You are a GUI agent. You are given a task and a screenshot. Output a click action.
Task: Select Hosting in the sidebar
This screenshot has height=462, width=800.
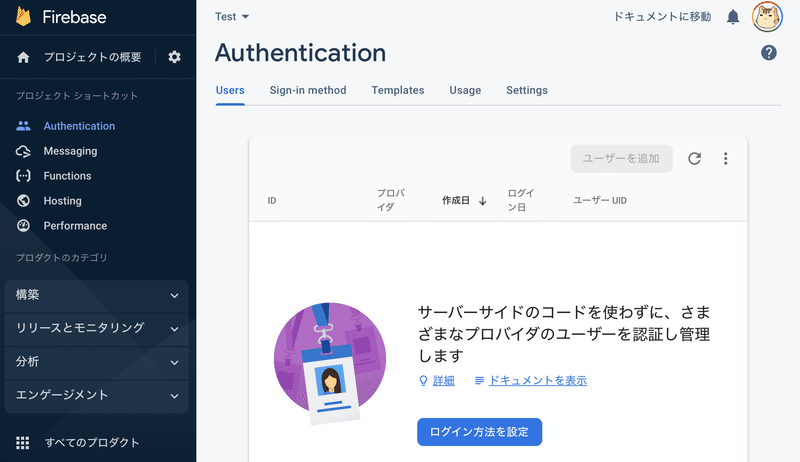63,201
